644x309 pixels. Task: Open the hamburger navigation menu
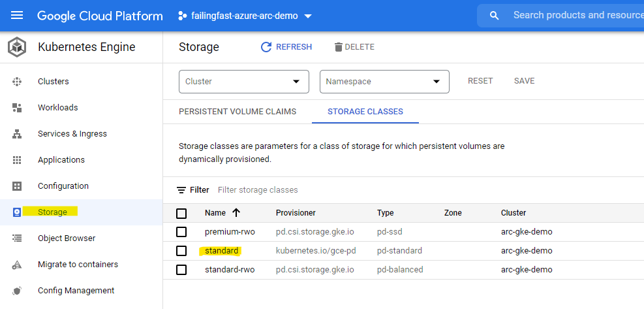(17, 16)
